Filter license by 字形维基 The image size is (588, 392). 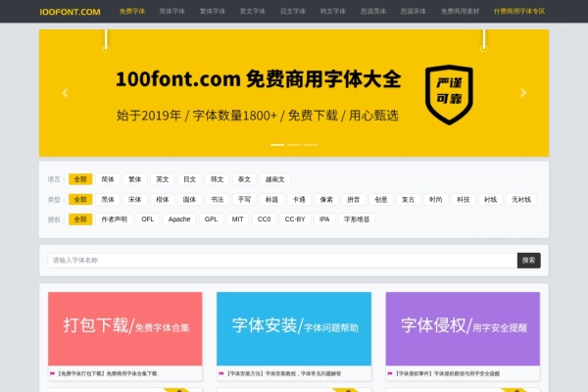coord(357,220)
